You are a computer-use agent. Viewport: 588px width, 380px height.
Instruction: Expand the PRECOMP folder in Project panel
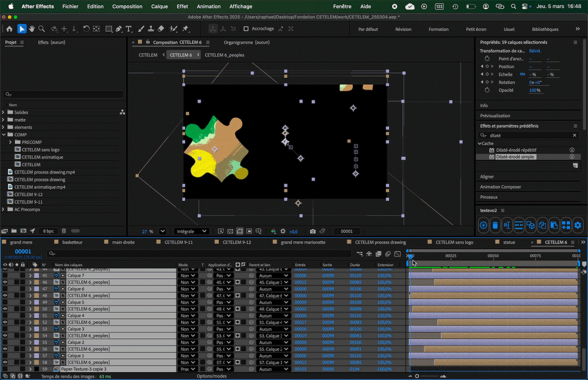coord(11,142)
